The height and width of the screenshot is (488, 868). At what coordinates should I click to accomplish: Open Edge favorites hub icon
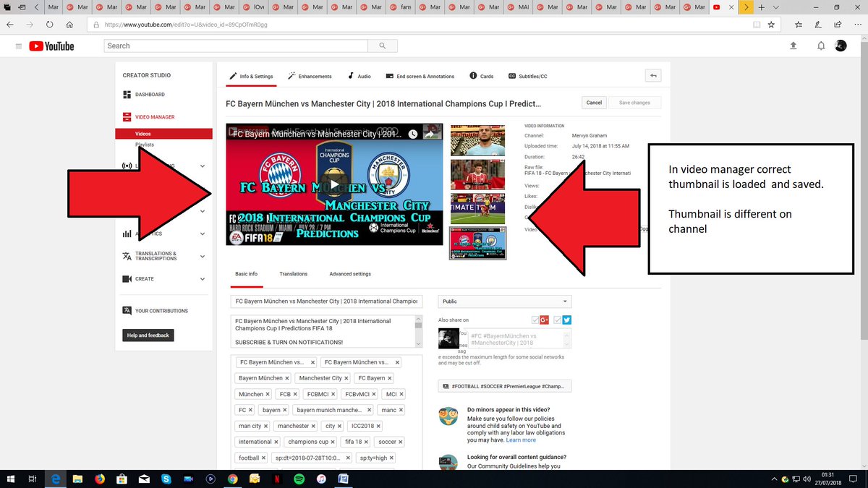click(799, 24)
